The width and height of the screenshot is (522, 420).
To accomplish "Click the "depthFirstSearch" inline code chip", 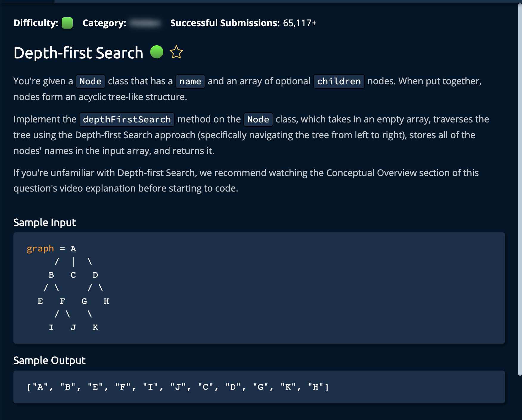I will [x=127, y=119].
